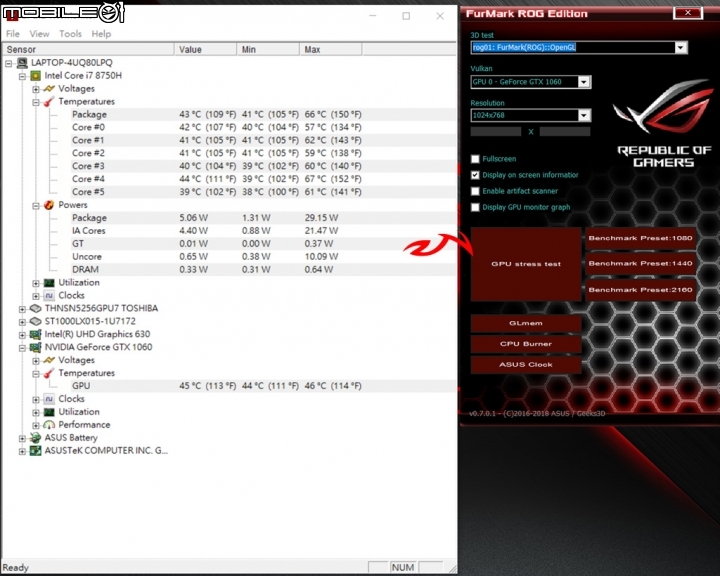Click the Sensor column header
720x576 pixels.
(x=89, y=49)
